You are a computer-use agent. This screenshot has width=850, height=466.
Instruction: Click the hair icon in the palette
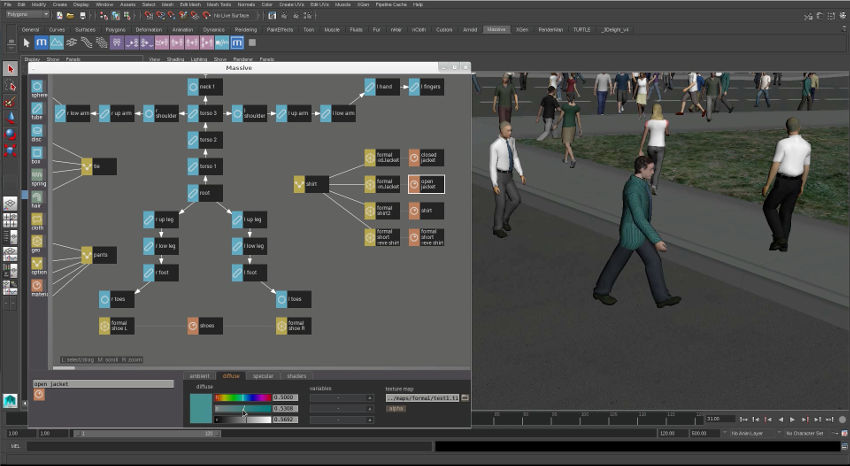(x=37, y=198)
